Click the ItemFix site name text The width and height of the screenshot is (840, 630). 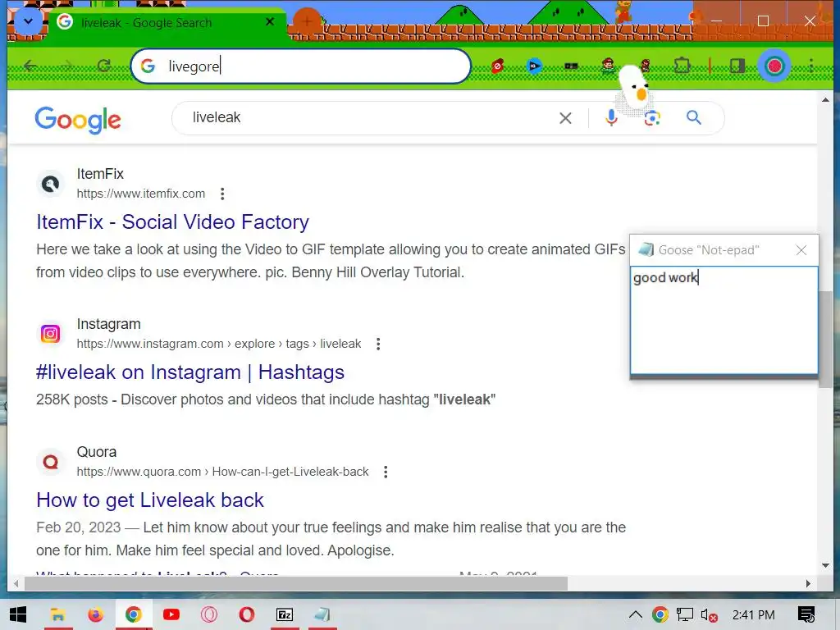(100, 174)
